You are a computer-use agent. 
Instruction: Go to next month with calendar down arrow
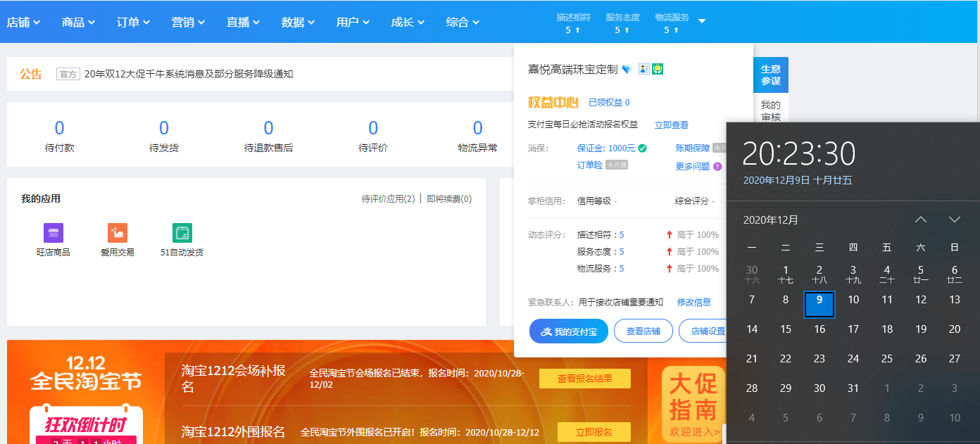coord(955,220)
